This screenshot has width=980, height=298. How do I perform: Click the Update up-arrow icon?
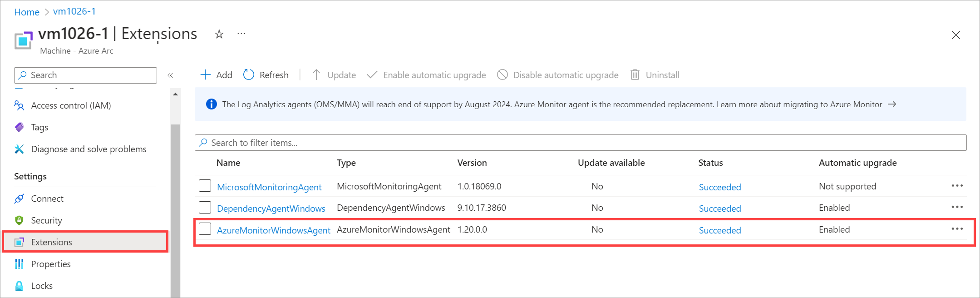pyautogui.click(x=316, y=74)
